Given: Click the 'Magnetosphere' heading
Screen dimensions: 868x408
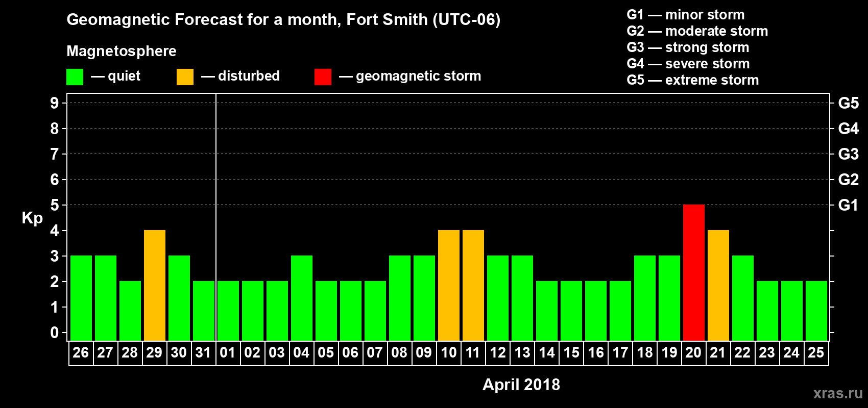Looking at the screenshot, I should coord(122,51).
